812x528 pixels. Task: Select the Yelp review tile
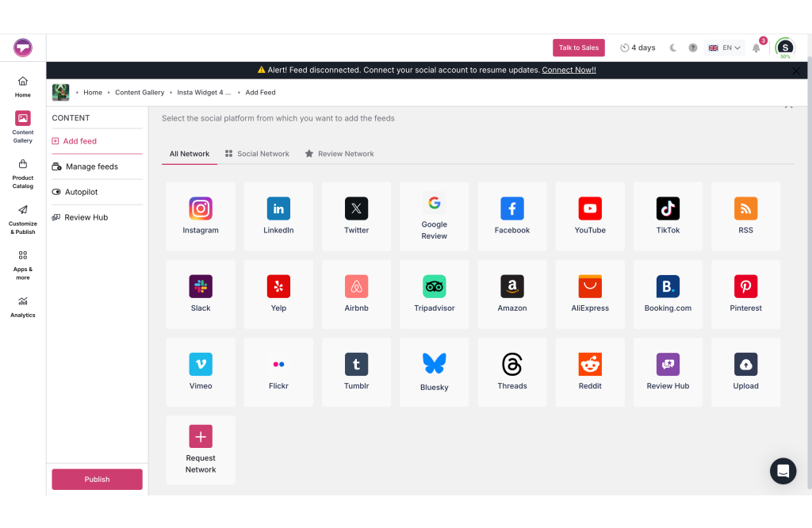point(278,294)
